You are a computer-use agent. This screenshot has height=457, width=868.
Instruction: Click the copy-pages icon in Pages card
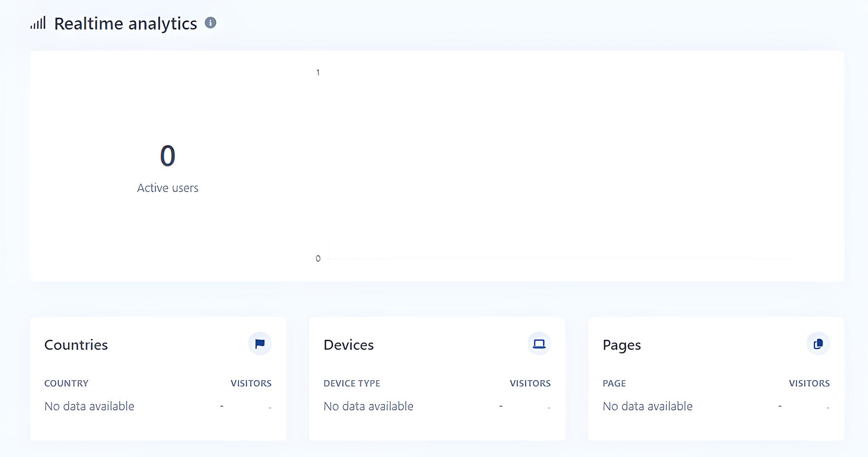click(x=818, y=344)
